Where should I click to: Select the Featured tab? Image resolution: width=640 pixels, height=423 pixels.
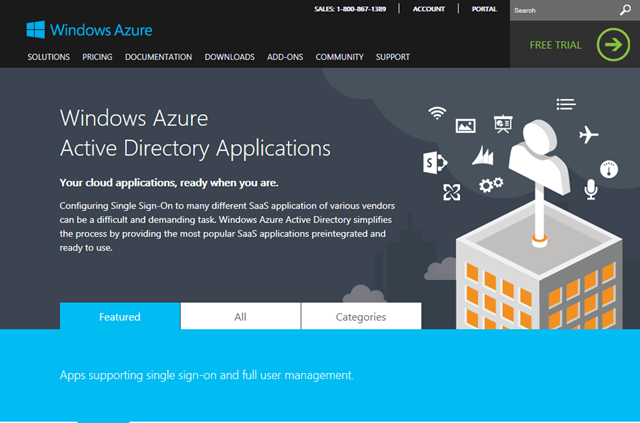coord(120,316)
